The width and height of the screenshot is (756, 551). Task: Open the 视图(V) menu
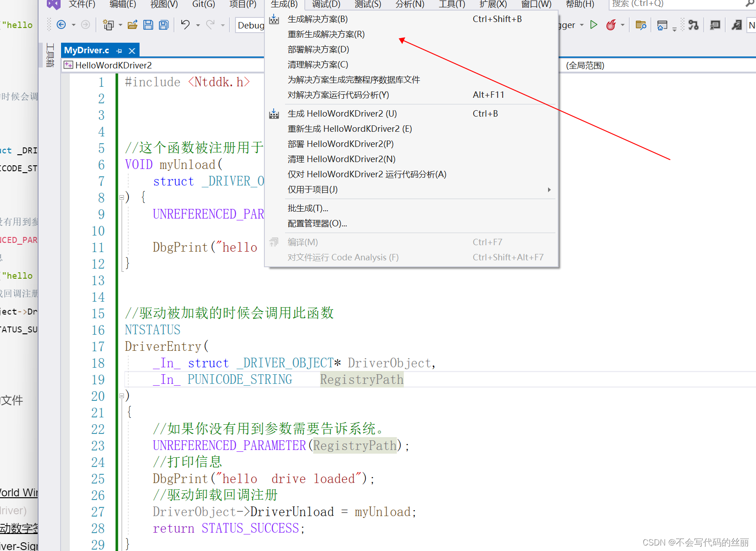pos(164,4)
